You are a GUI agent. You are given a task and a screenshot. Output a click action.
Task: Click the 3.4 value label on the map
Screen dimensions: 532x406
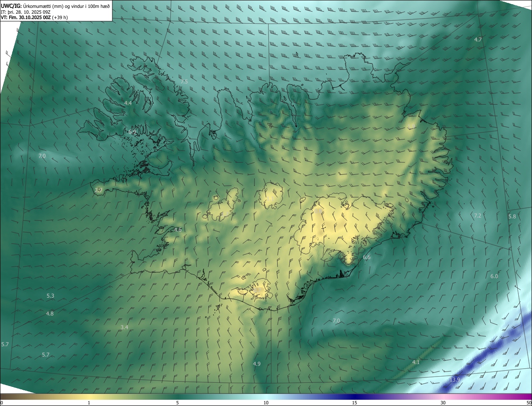124,327
